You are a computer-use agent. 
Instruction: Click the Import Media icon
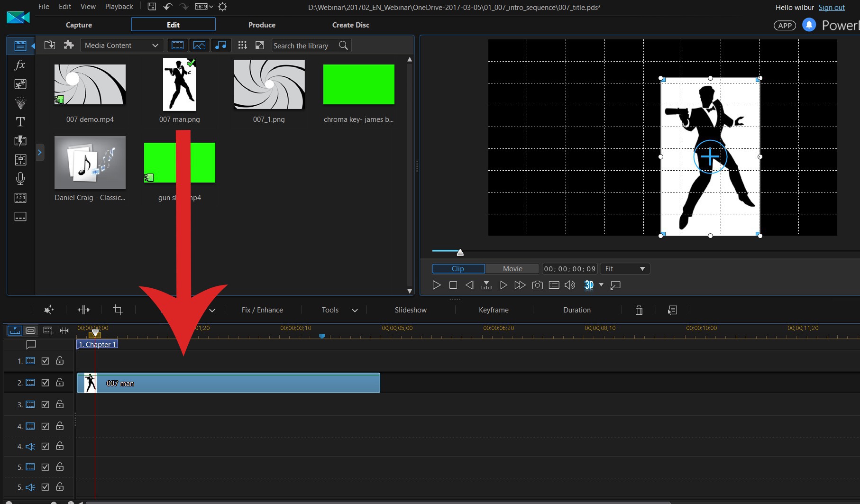point(50,45)
